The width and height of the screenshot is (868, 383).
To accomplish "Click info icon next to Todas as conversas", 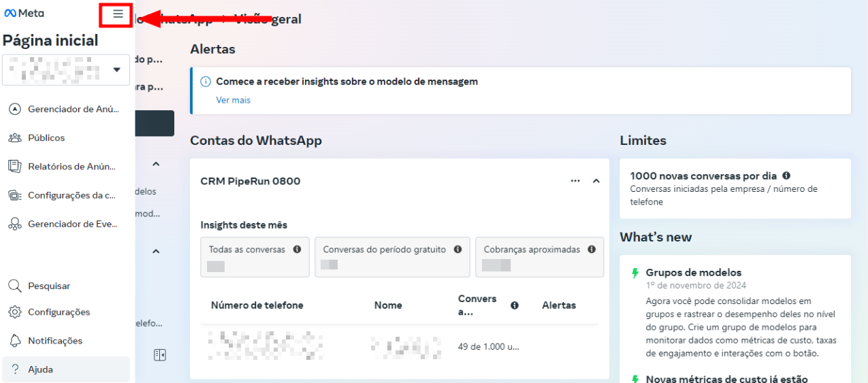I will tap(297, 250).
